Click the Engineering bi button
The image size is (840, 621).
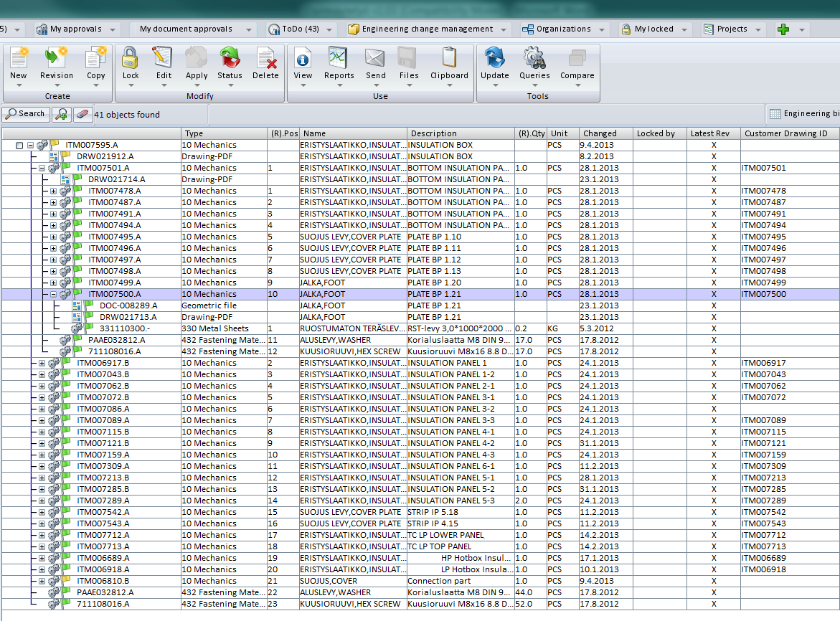point(803,113)
